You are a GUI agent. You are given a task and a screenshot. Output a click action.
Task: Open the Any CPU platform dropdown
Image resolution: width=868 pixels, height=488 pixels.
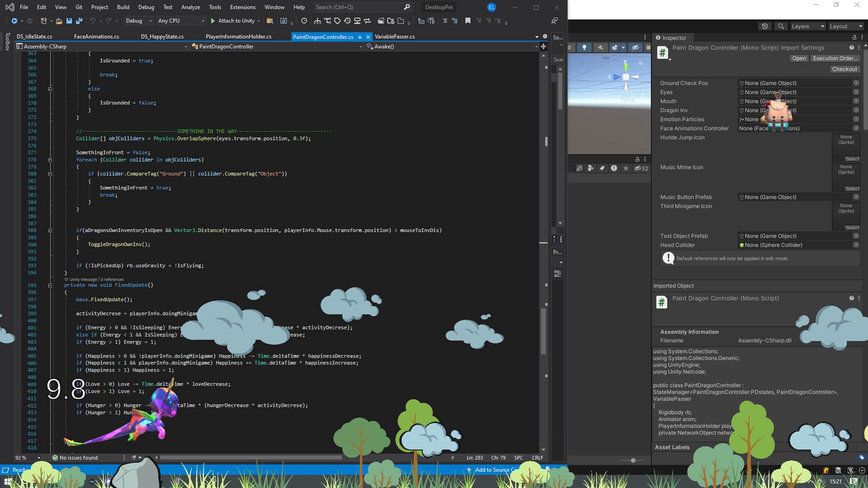point(181,21)
